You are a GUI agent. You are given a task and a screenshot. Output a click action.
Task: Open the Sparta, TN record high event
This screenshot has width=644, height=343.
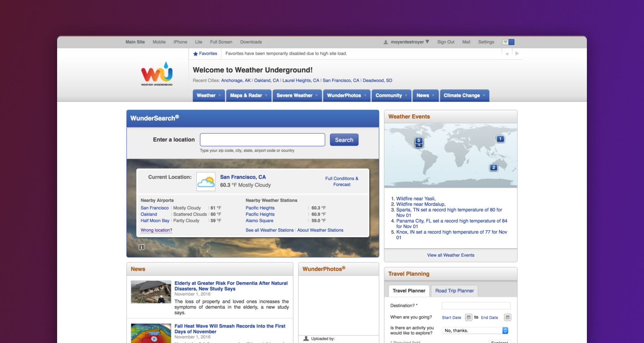[449, 213]
